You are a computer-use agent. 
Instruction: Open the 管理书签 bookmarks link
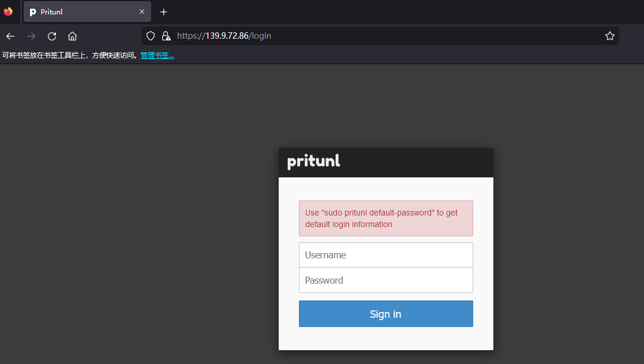158,55
